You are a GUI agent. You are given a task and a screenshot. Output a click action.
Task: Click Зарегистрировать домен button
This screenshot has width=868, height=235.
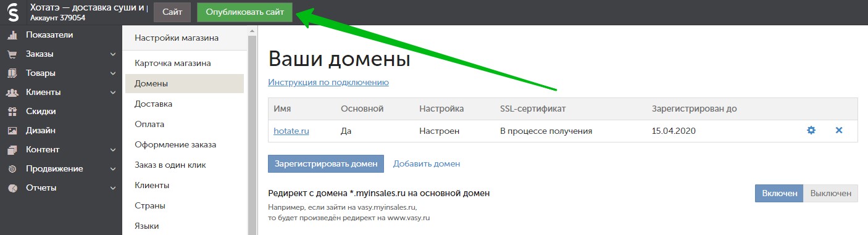326,163
